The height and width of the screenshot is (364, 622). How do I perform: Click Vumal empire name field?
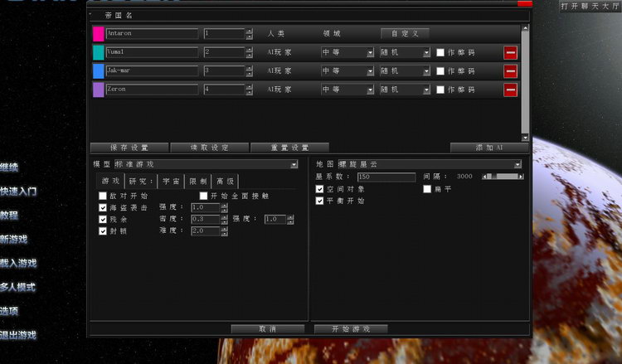click(152, 52)
